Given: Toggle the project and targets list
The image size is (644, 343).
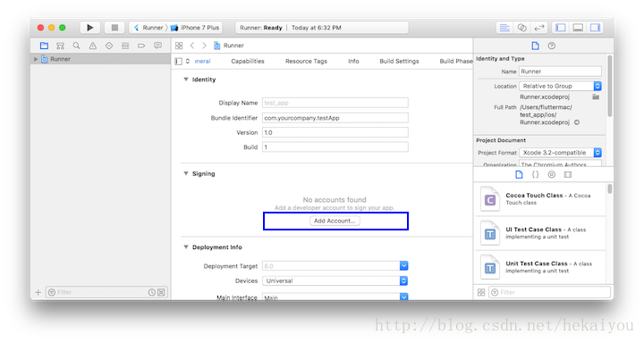Looking at the screenshot, I should (x=178, y=61).
